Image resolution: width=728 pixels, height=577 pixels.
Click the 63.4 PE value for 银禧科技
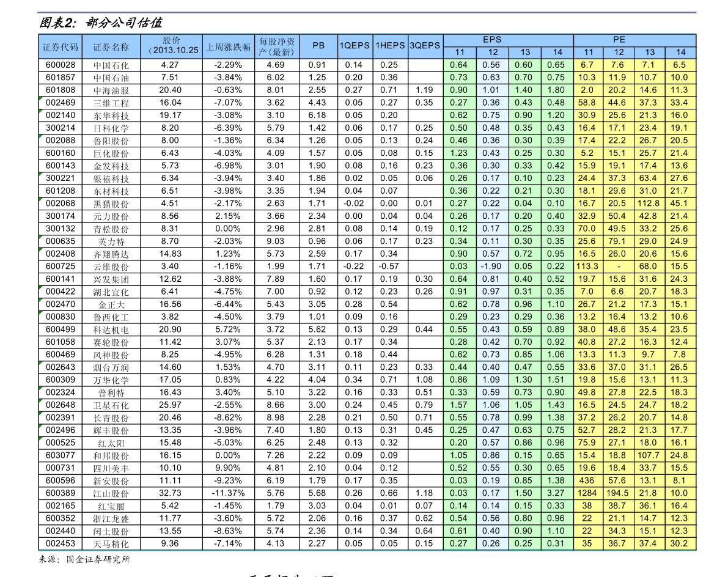[648, 178]
